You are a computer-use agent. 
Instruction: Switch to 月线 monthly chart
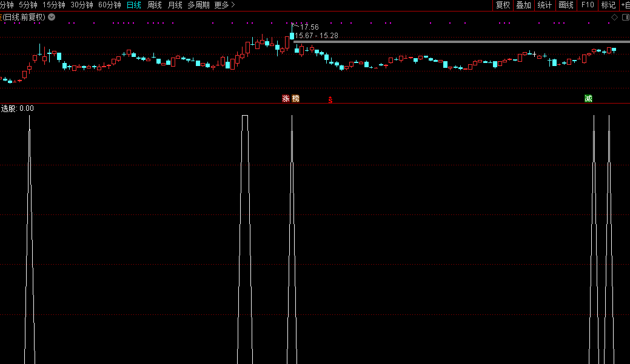point(175,5)
